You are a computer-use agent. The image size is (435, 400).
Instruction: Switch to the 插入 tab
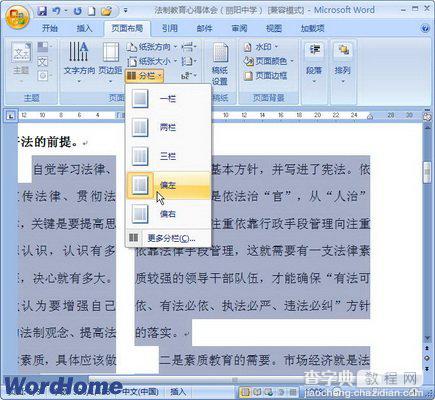click(84, 28)
